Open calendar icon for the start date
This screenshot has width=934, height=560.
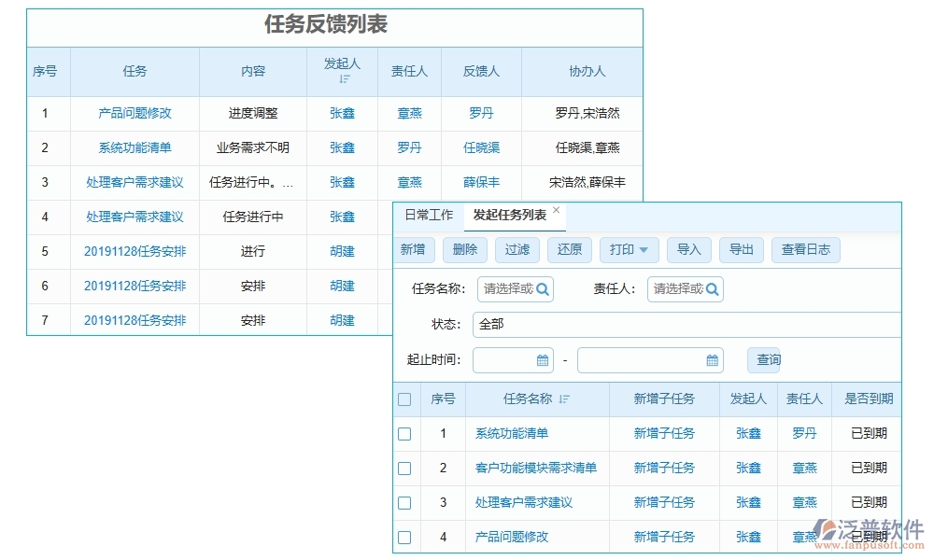pos(543,359)
